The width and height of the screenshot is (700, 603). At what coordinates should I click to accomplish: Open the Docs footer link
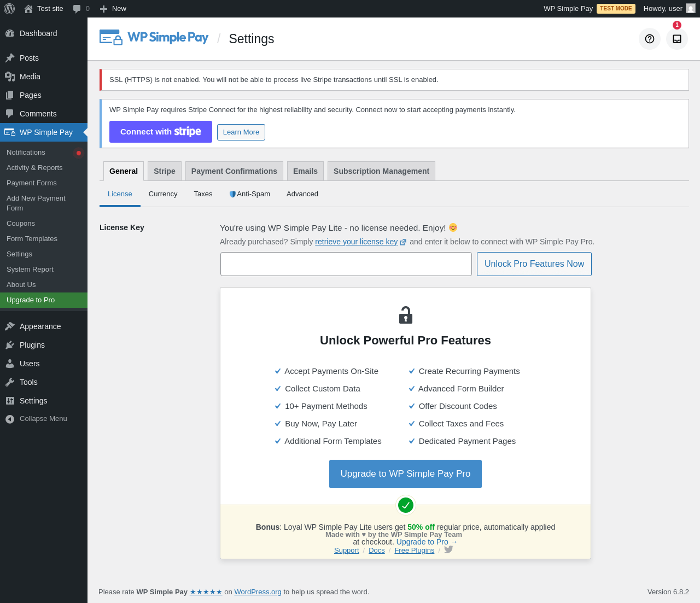377,551
